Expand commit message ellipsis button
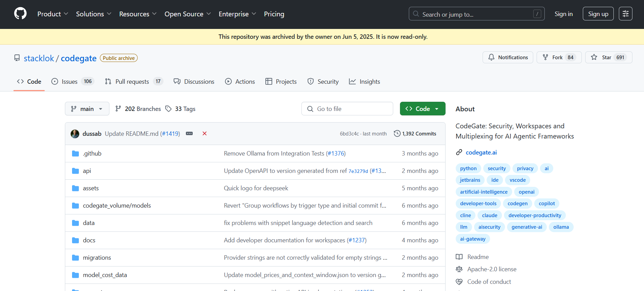Image resolution: width=644 pixels, height=291 pixels. [x=189, y=133]
